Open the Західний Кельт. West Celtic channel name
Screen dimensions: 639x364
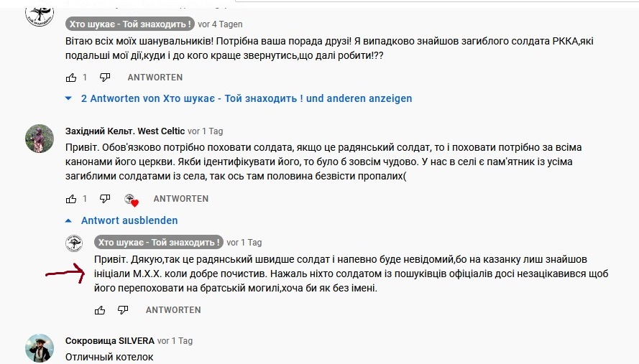[x=124, y=131]
